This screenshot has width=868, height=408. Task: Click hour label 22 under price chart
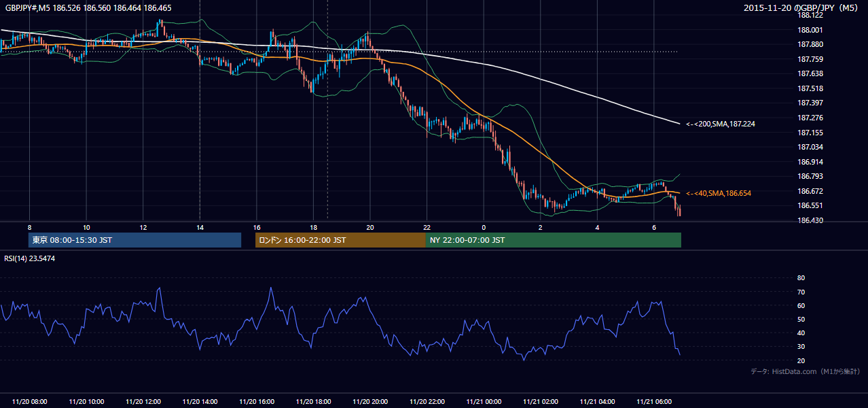pos(427,227)
